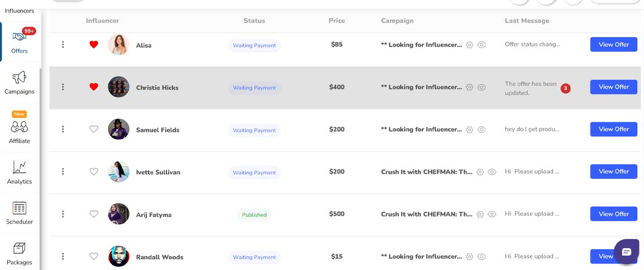The image size is (644, 270).
Task: Select the Last Message column header
Action: tap(527, 21)
